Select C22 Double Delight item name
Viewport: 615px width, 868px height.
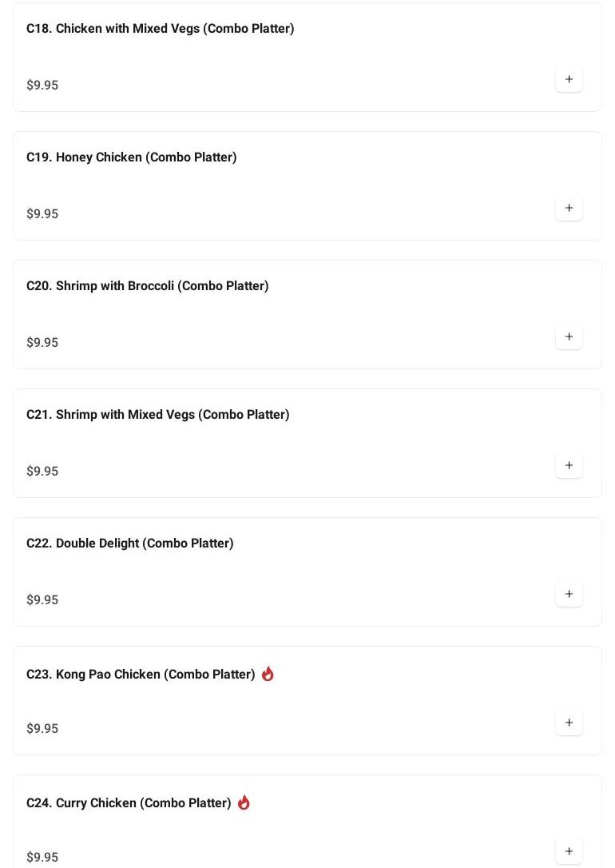tap(129, 543)
